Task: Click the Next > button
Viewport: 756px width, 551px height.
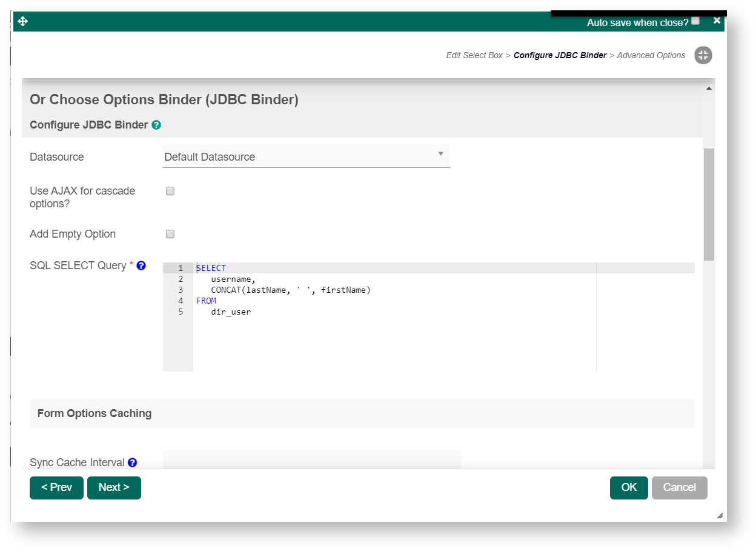Action: [114, 487]
